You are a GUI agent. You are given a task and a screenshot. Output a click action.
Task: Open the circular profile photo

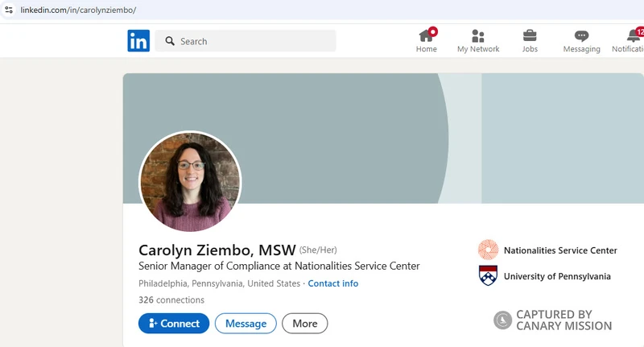(190, 181)
